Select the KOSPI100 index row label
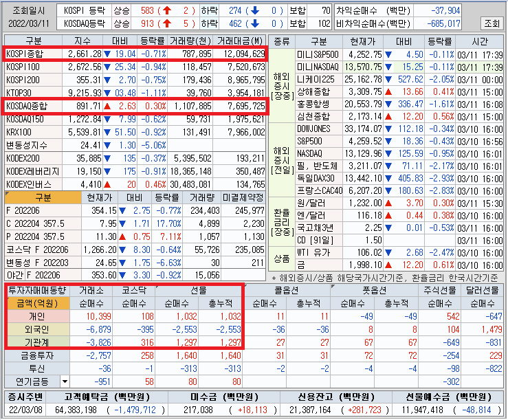 [23, 67]
